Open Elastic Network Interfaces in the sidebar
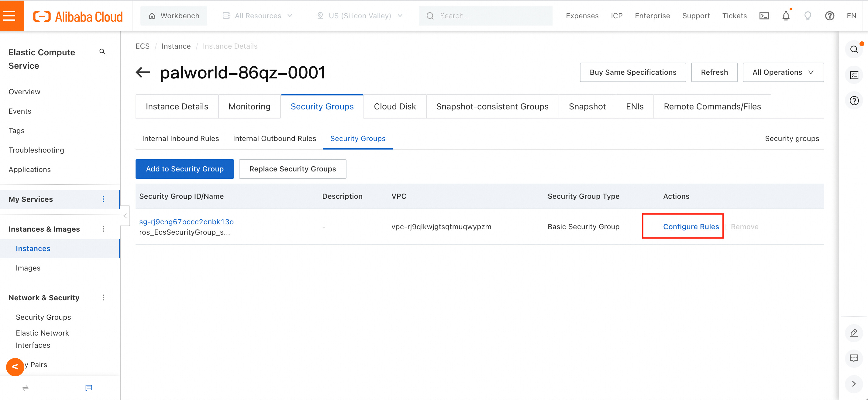The width and height of the screenshot is (868, 400). coord(42,339)
